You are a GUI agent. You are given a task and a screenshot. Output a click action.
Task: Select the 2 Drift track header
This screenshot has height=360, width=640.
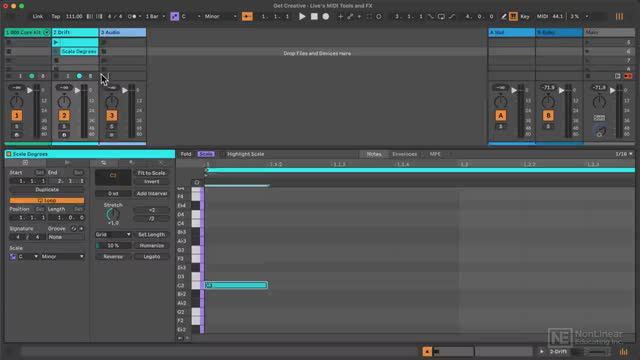(75, 32)
